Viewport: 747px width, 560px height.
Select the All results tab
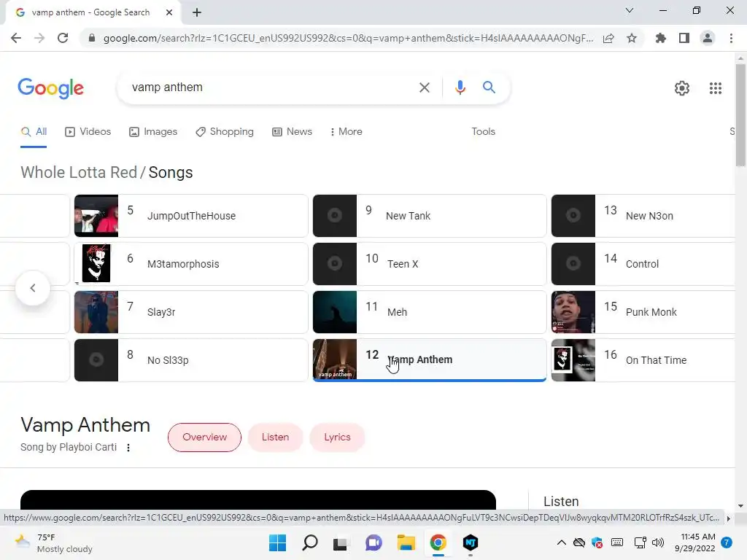pos(34,132)
